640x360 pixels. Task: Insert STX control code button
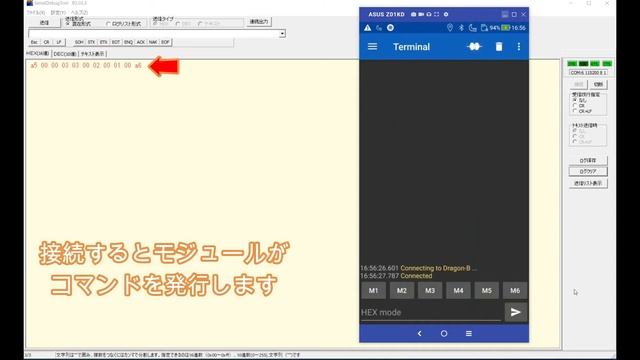91,42
